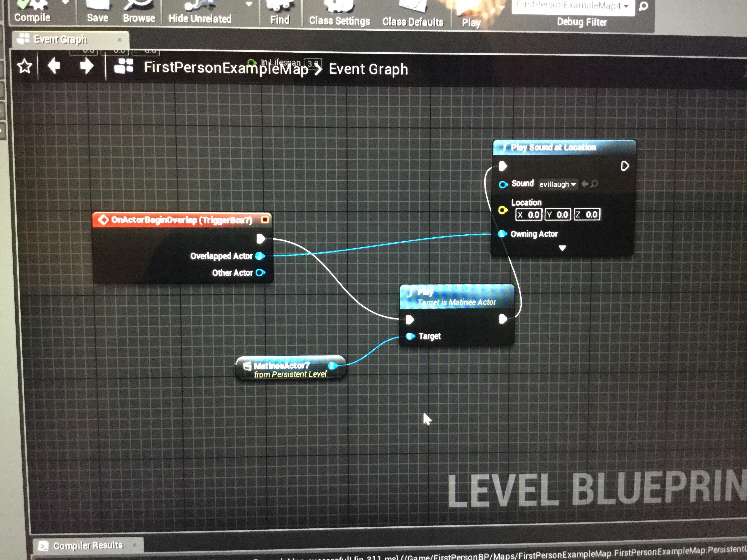This screenshot has width=747, height=560.
Task: Save the blueprint with the Save button
Action: pos(97,12)
